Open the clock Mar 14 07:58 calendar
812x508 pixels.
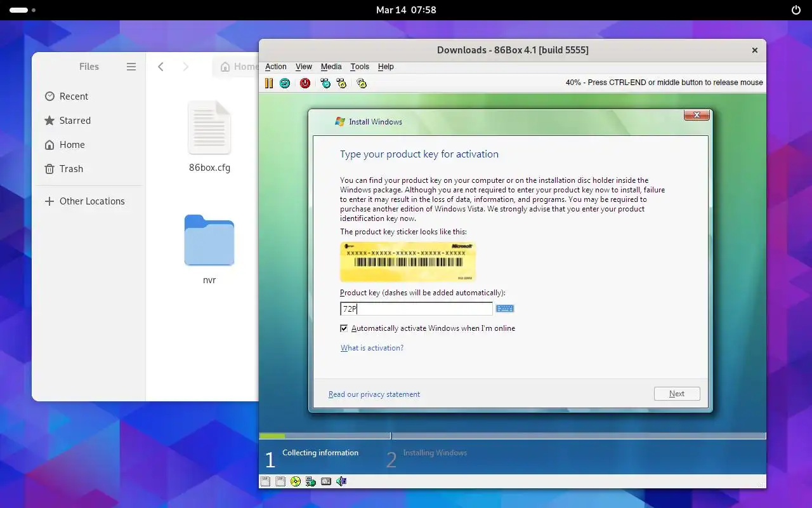[406, 10]
